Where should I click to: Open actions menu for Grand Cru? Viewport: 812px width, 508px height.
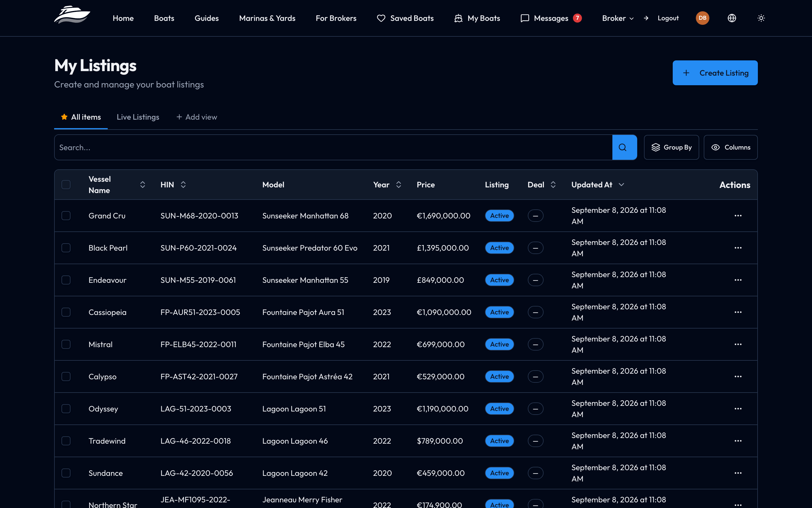click(738, 216)
